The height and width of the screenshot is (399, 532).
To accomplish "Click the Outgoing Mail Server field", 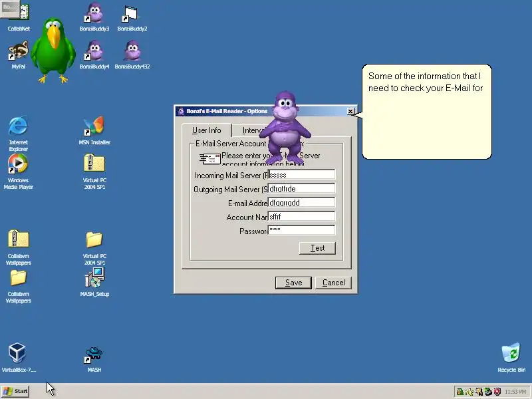I will [x=301, y=189].
